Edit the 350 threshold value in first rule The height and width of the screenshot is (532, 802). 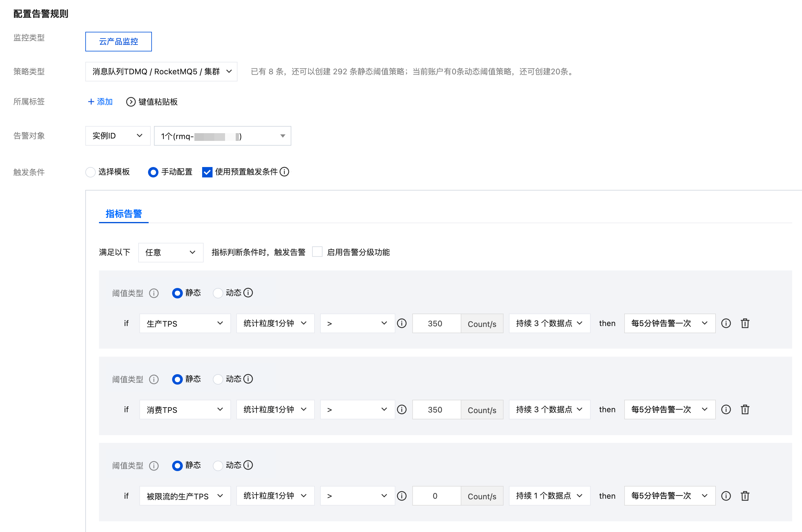coord(437,323)
